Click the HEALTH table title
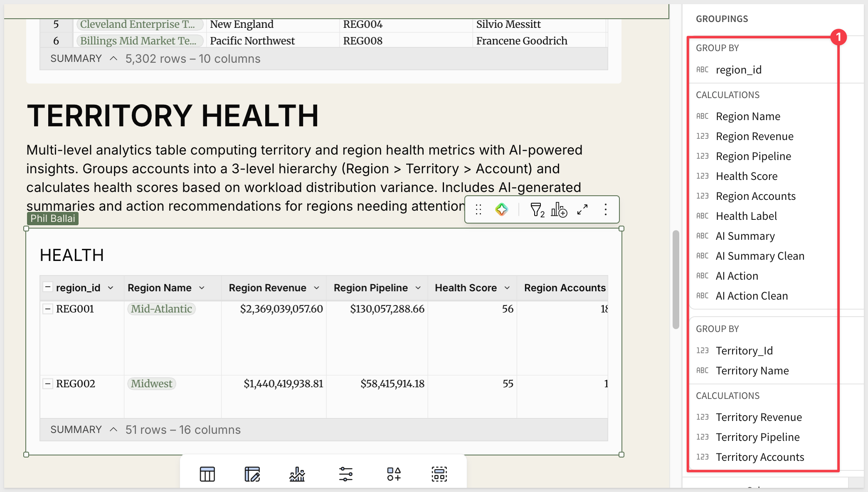Screen dimensions: 868x492 [72, 255]
